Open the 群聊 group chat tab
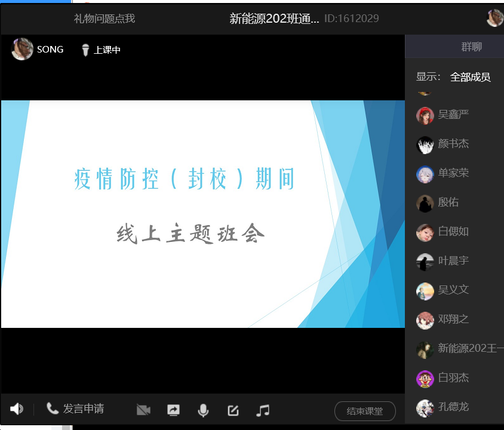 click(x=471, y=47)
